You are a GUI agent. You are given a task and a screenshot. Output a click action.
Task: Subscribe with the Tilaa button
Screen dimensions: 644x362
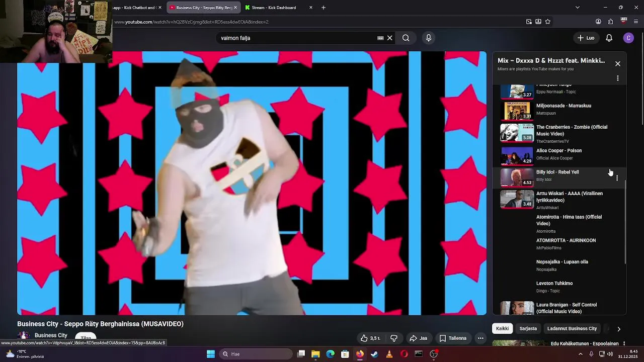(86, 337)
